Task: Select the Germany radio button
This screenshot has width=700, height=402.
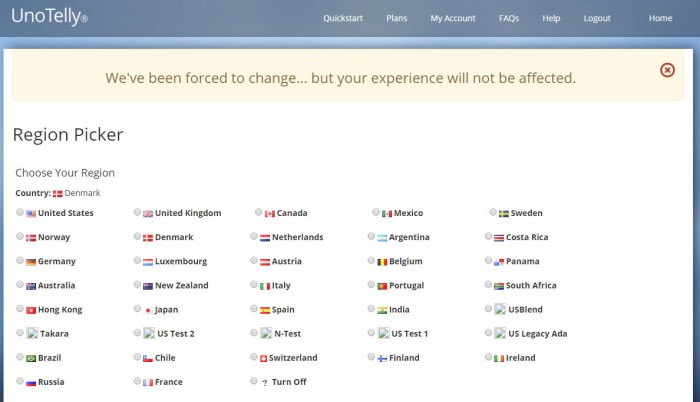Action: click(x=20, y=261)
